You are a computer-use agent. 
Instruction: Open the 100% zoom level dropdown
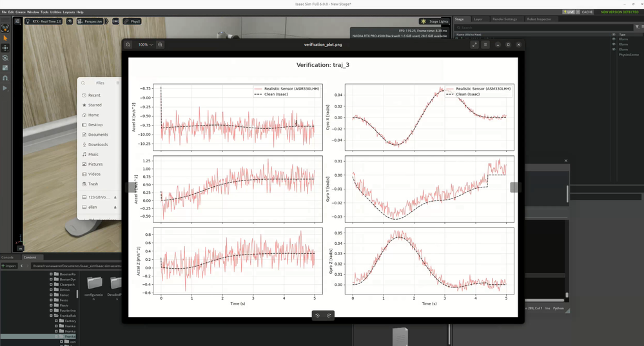point(145,44)
